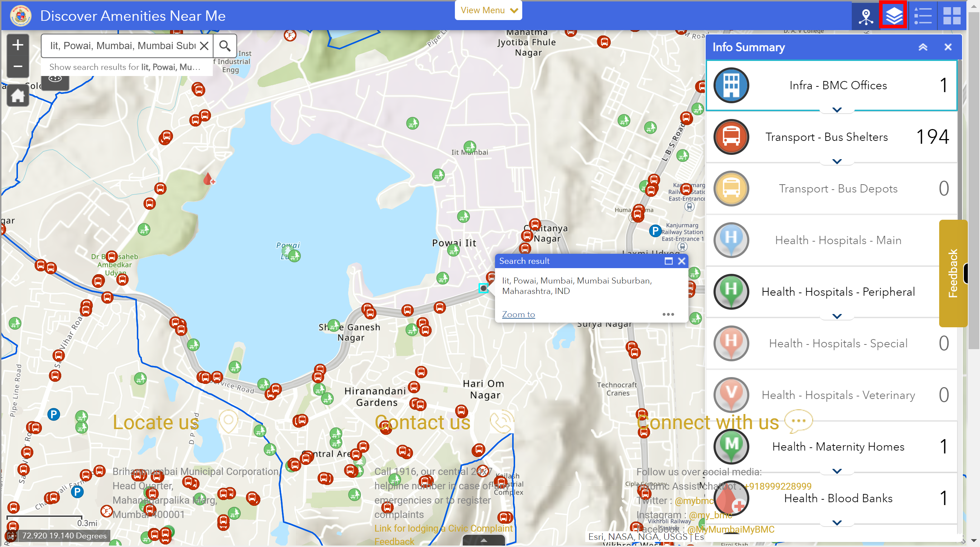Click the Health Hospitals Peripheral icon
The height and width of the screenshot is (547, 980).
pyautogui.click(x=730, y=291)
